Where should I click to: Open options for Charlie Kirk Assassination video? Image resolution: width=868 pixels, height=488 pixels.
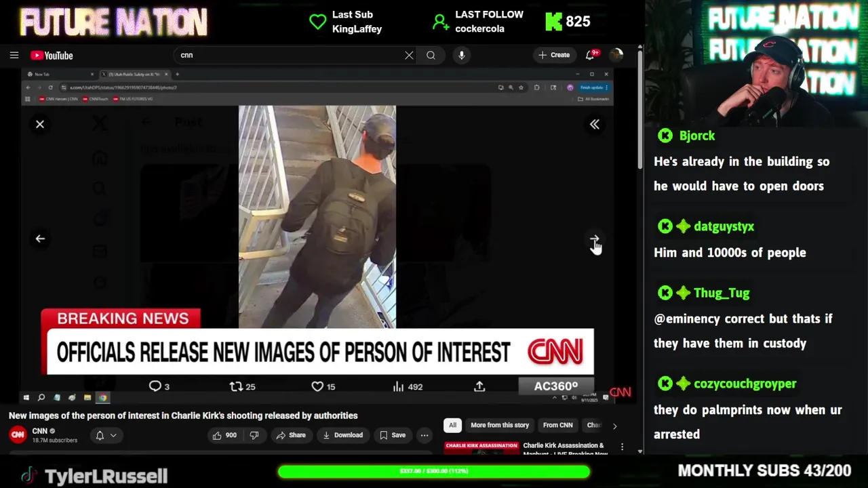click(622, 448)
